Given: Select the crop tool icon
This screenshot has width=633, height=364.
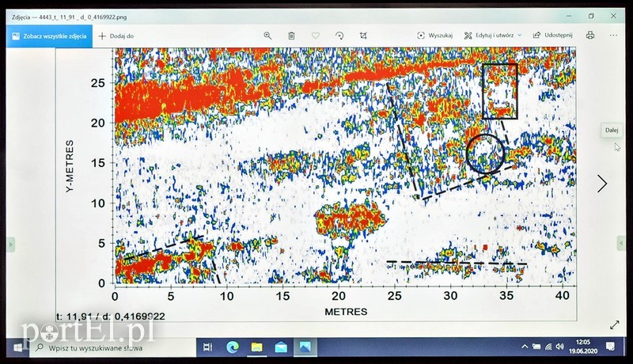Looking at the screenshot, I should 363,36.
